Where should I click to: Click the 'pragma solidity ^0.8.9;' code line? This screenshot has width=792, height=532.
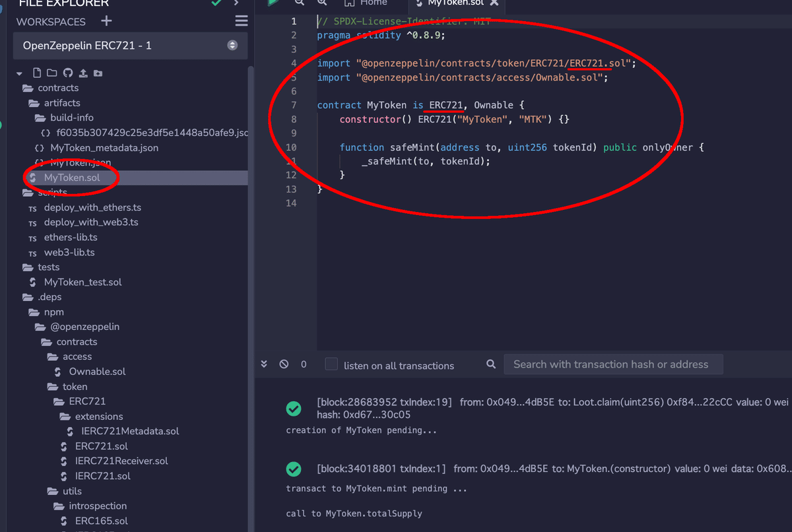382,35
